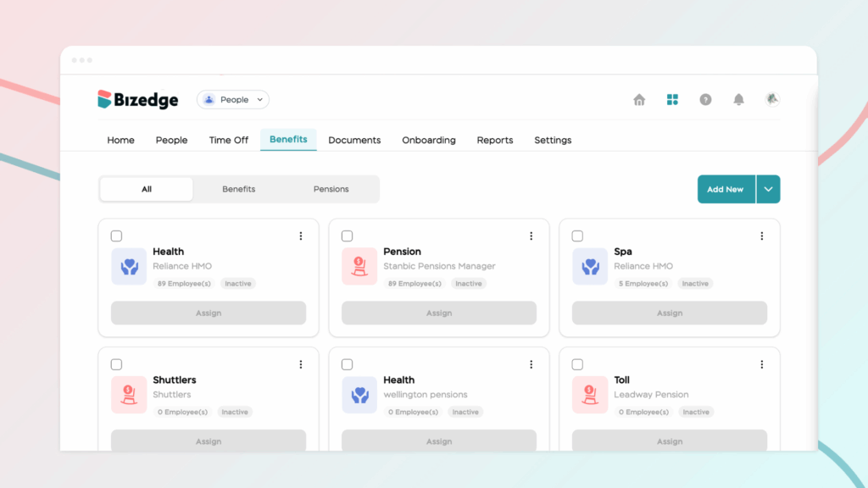Click the 89 Employee(s) badge on Health card

183,284
